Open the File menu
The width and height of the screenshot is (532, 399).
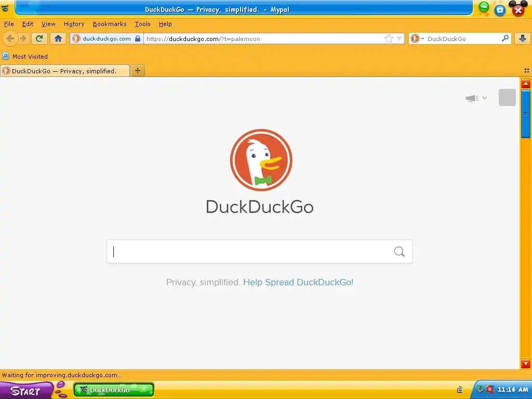click(x=9, y=24)
